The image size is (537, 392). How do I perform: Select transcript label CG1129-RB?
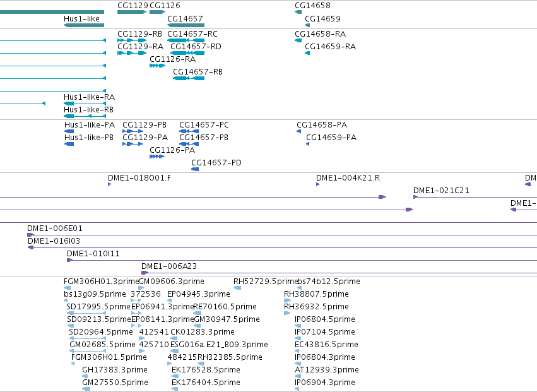tap(139, 34)
